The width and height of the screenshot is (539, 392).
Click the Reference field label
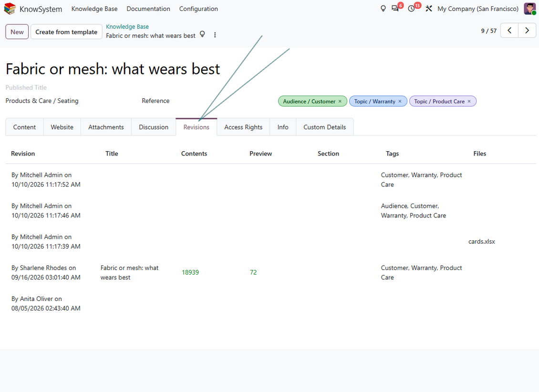point(155,101)
